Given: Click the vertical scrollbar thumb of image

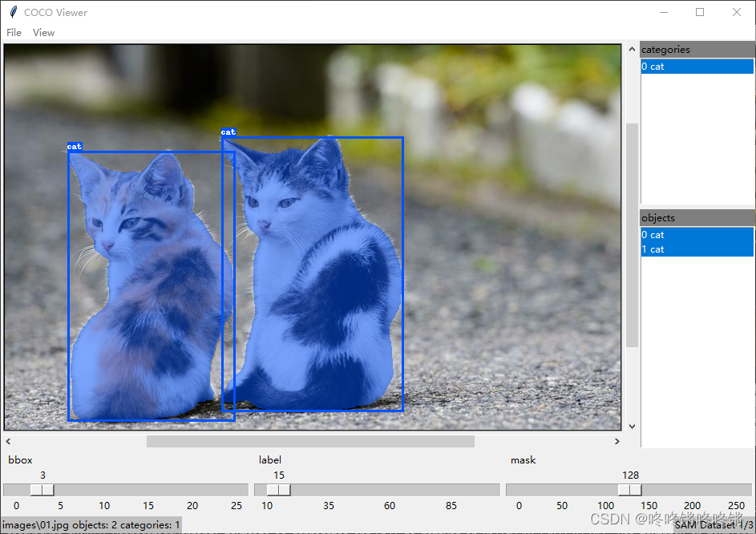Looking at the screenshot, I should coord(632,235).
